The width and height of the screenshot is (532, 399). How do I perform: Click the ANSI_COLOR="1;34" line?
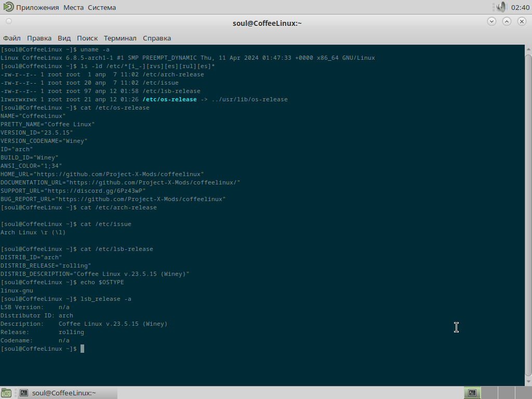pos(31,166)
